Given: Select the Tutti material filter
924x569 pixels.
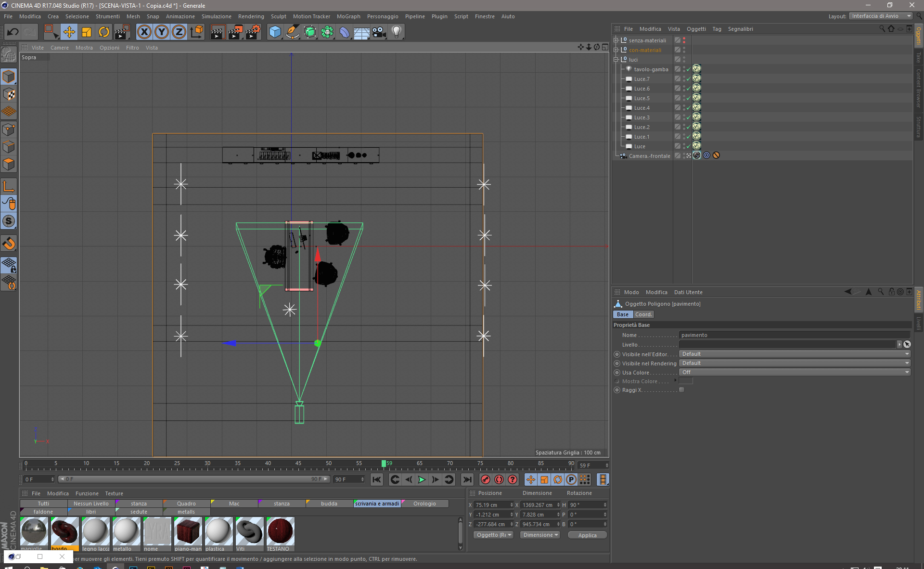Looking at the screenshot, I should [x=43, y=504].
